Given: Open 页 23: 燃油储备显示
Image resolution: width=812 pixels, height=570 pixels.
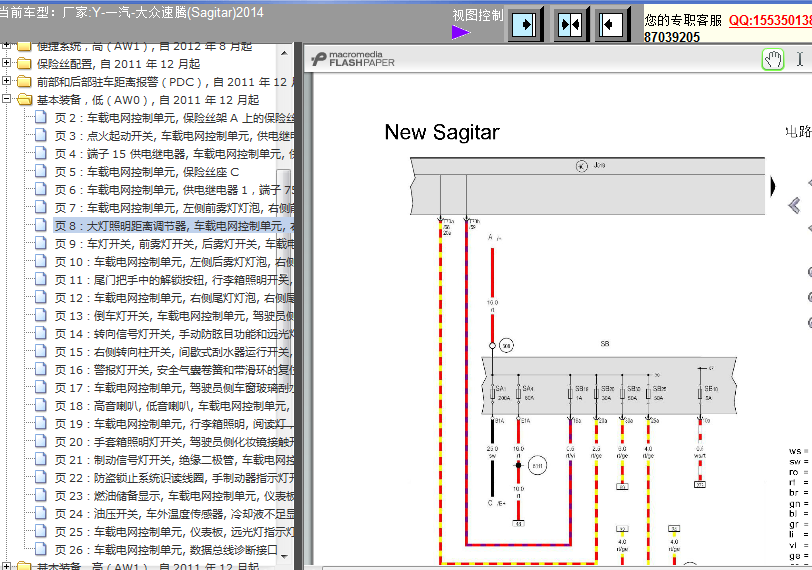Looking at the screenshot, I should click(174, 496).
